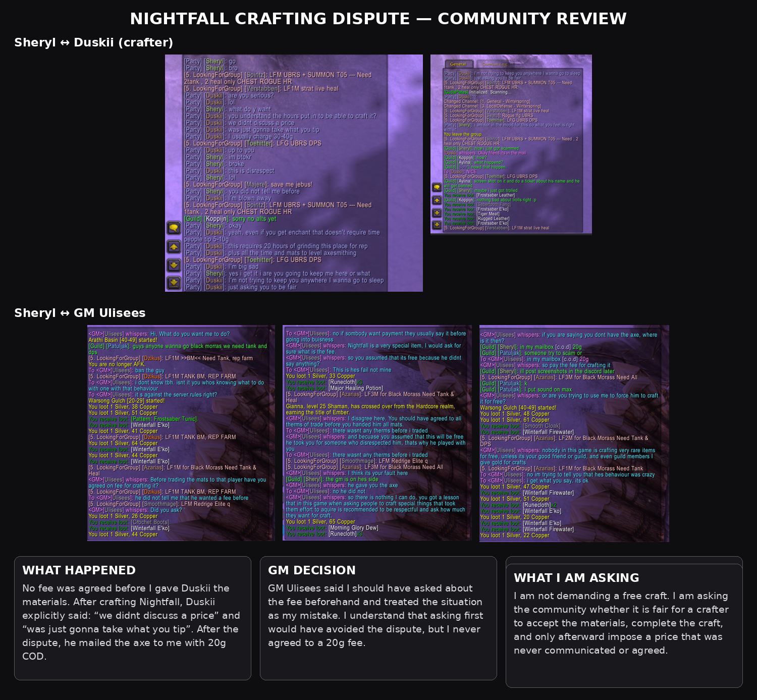Click the whisper 'Okay friend its in the mail'

tap(485, 153)
